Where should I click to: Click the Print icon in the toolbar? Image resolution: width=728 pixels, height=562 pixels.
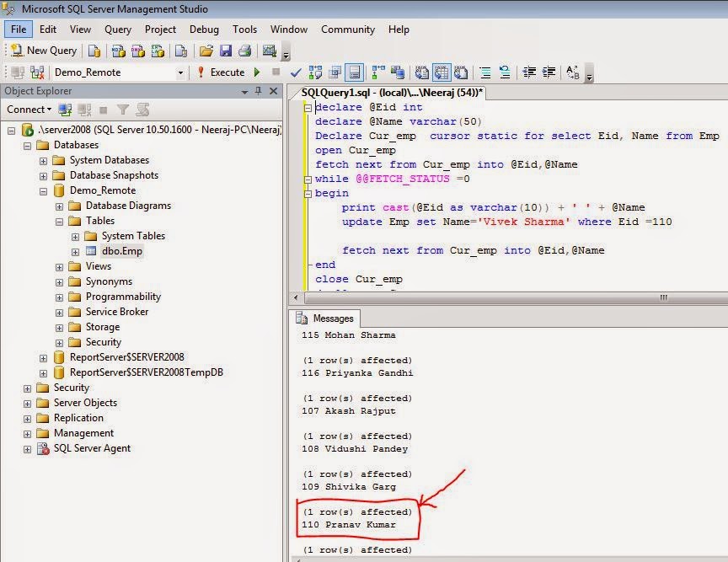coord(244,51)
